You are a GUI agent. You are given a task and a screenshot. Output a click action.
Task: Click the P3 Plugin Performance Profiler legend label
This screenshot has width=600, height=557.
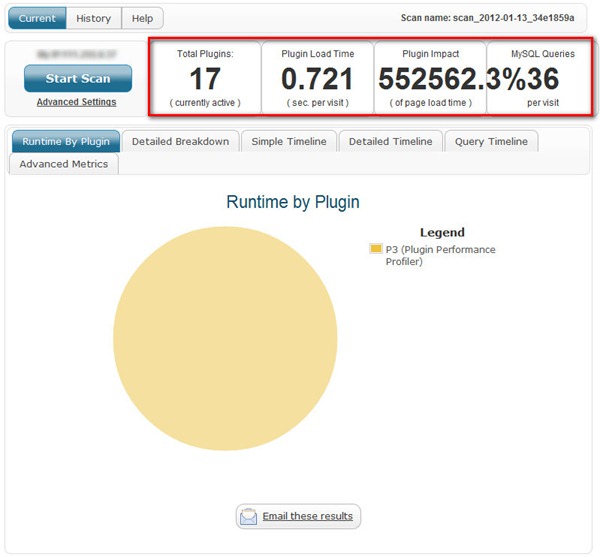440,255
